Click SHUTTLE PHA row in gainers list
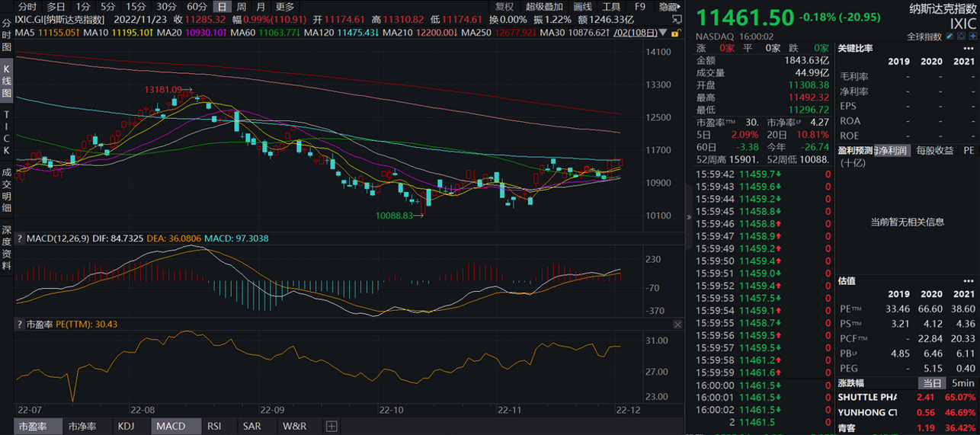 tap(908, 398)
